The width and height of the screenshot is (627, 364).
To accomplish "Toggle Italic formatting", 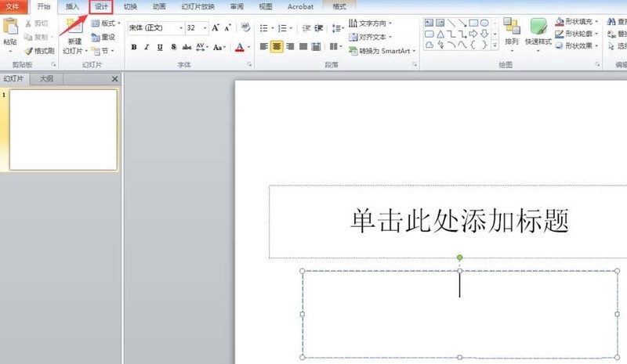I will [147, 47].
